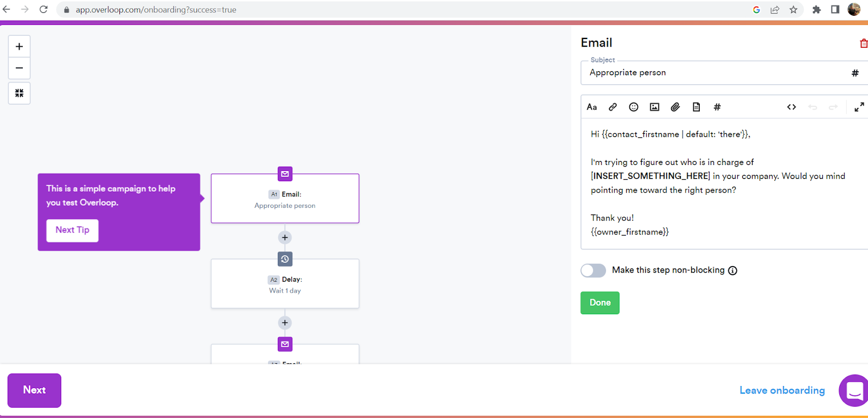Viewport: 868px width, 418px height.
Task: Open the Aa text formatting options
Action: [x=592, y=107]
